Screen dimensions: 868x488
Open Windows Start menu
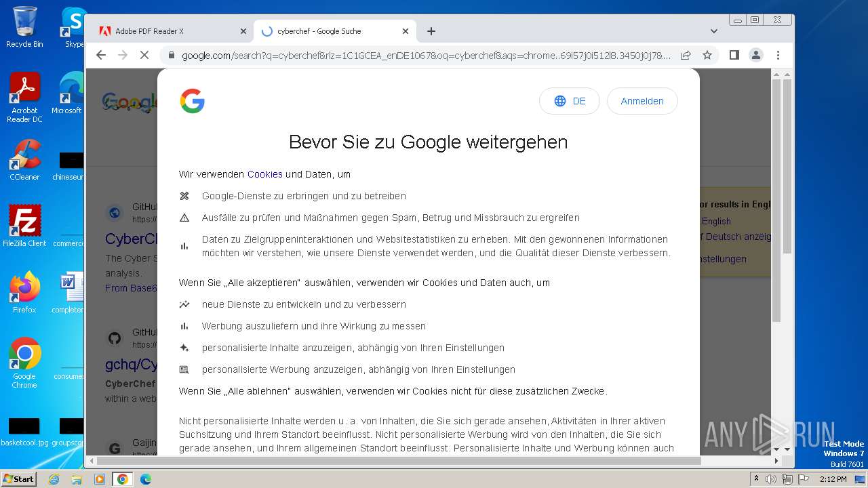coord(19,479)
